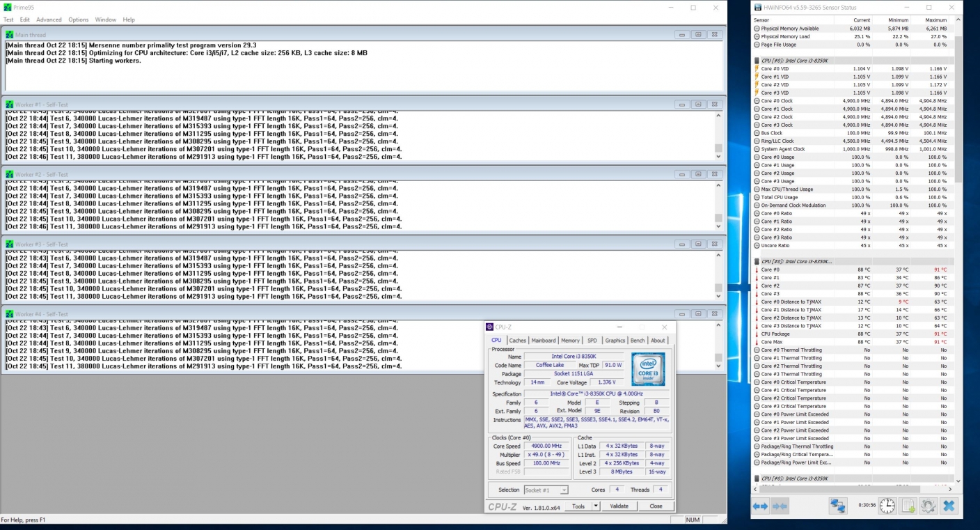This screenshot has width=980, height=530.
Task: Open HWiNFO network monitors icon
Action: pos(838,506)
